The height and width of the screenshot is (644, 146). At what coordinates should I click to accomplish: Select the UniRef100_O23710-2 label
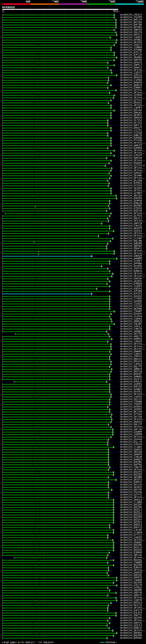pos(132,165)
